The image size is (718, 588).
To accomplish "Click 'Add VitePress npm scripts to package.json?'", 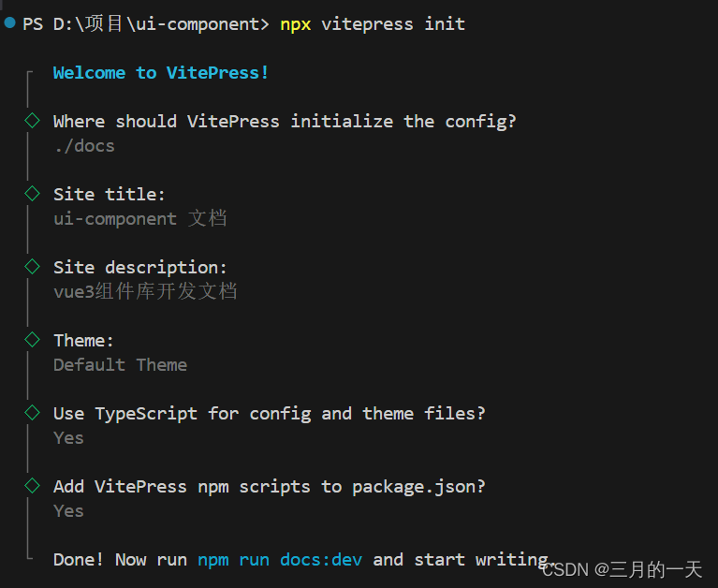I will click(x=270, y=487).
